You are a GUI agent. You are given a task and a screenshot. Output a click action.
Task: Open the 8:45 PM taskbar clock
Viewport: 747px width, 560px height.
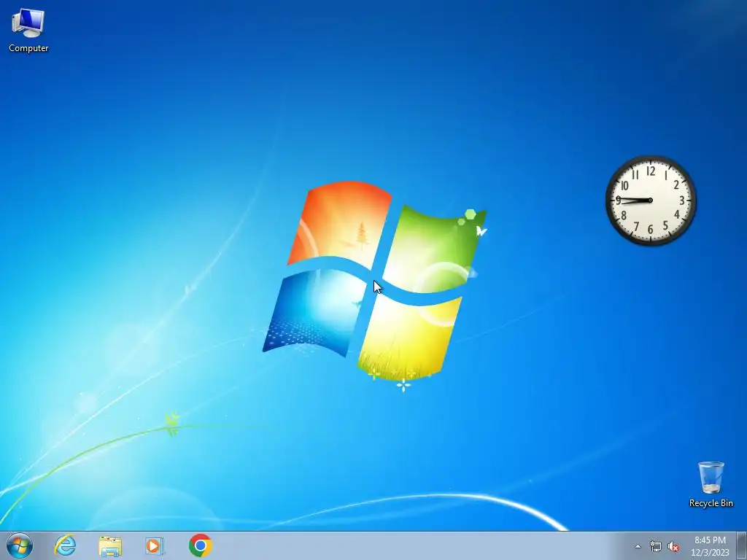point(710,540)
